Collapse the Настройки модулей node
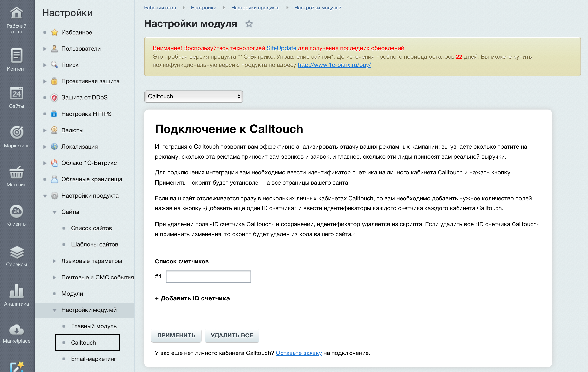Image resolution: width=588 pixels, height=372 pixels. [x=55, y=310]
